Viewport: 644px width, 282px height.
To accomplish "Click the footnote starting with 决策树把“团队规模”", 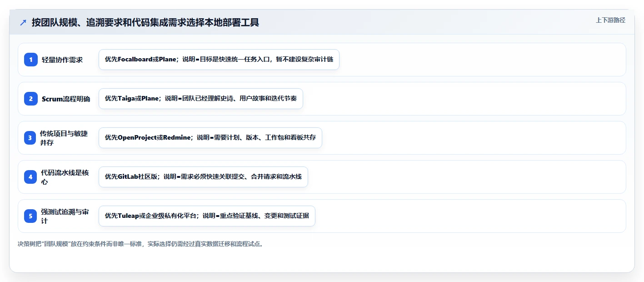I will (x=140, y=244).
